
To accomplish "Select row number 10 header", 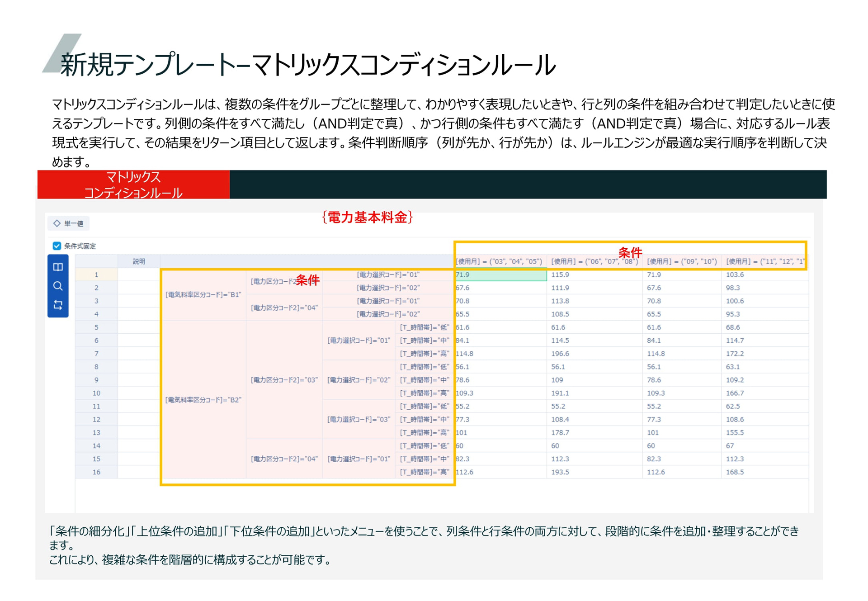I will point(96,393).
